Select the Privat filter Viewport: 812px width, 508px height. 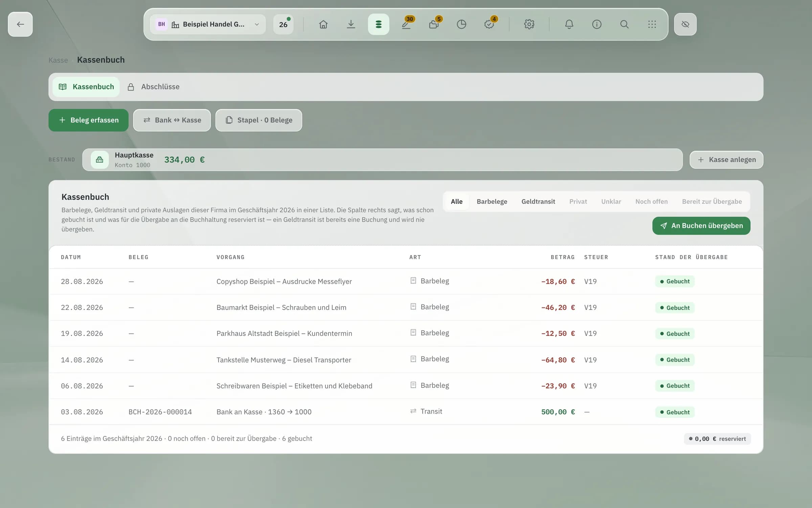pos(578,202)
